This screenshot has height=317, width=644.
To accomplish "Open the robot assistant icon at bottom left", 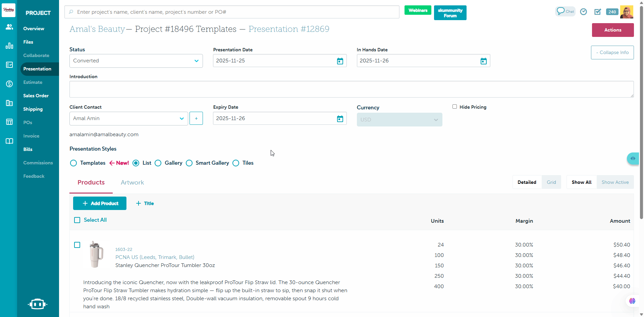I will [x=38, y=304].
